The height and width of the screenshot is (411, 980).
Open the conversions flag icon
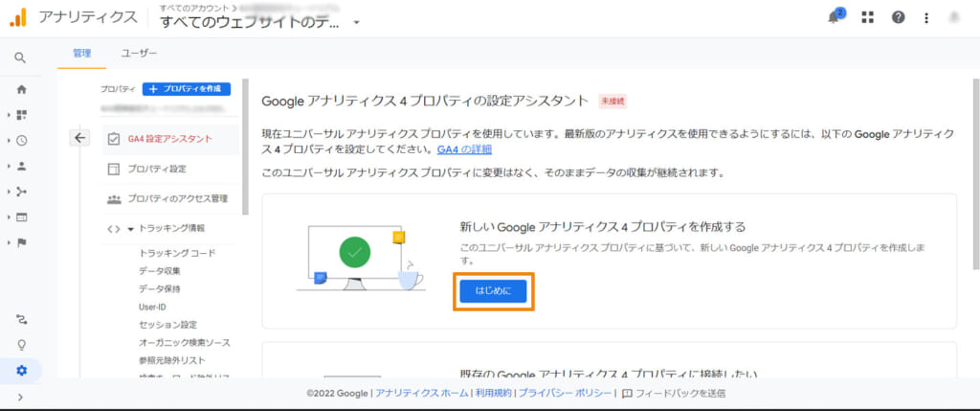[22, 242]
